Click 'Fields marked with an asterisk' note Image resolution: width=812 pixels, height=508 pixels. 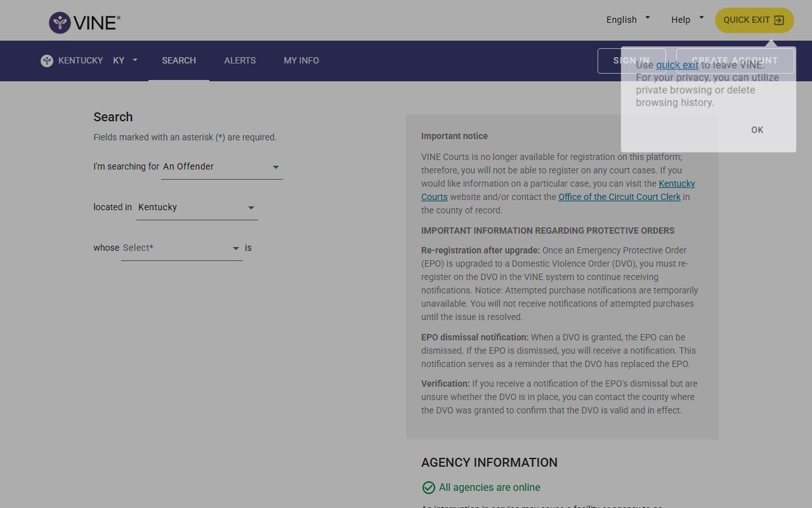(x=185, y=138)
